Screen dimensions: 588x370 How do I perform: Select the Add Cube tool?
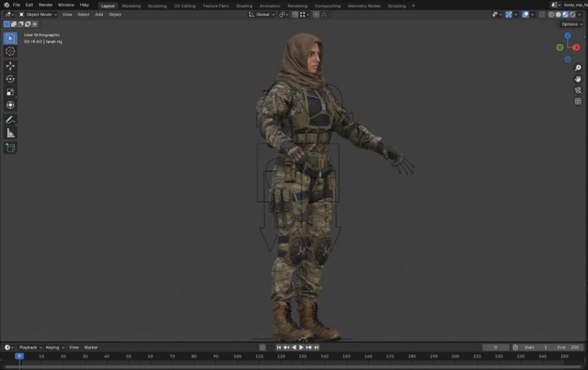tap(10, 147)
